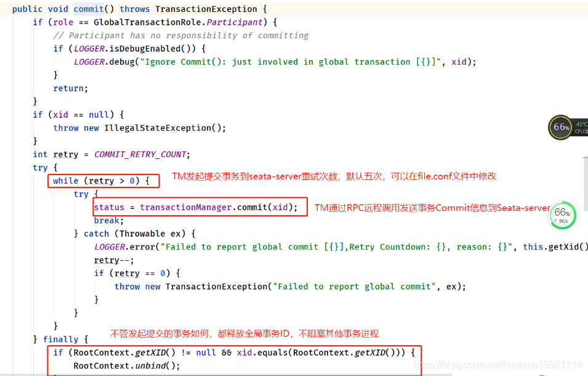Click the break; statement
This screenshot has width=588, height=376.
tap(109, 220)
